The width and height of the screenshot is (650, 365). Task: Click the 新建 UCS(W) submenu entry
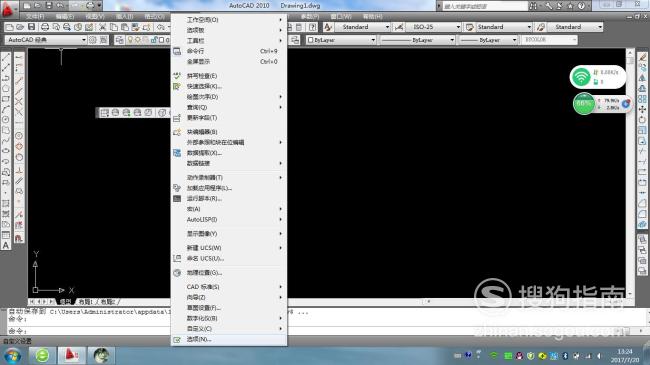pyautogui.click(x=229, y=248)
